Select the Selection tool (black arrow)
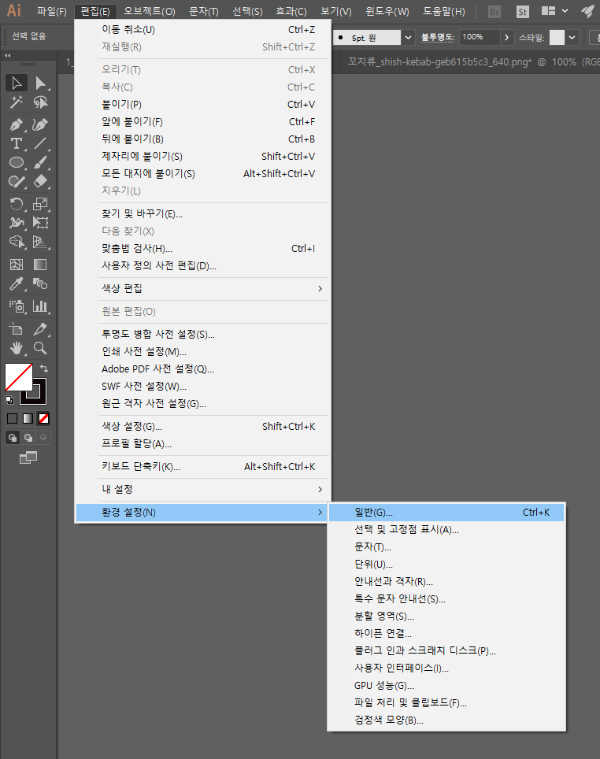Screen dimensions: 600x759 [x=16, y=83]
